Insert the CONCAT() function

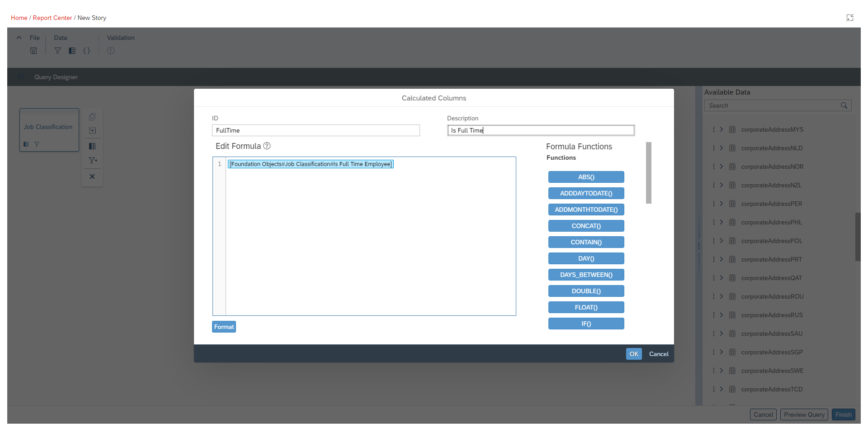point(586,226)
